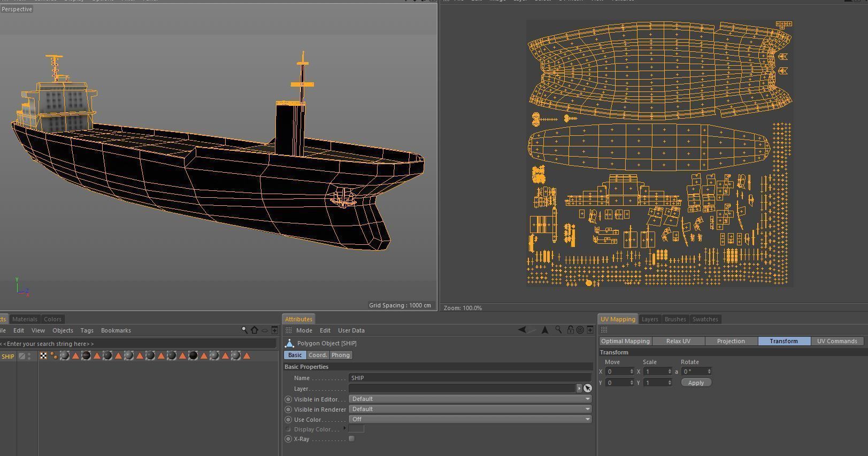This screenshot has width=868, height=456.
Task: Click the Attributes target mode icon
Action: [580, 330]
